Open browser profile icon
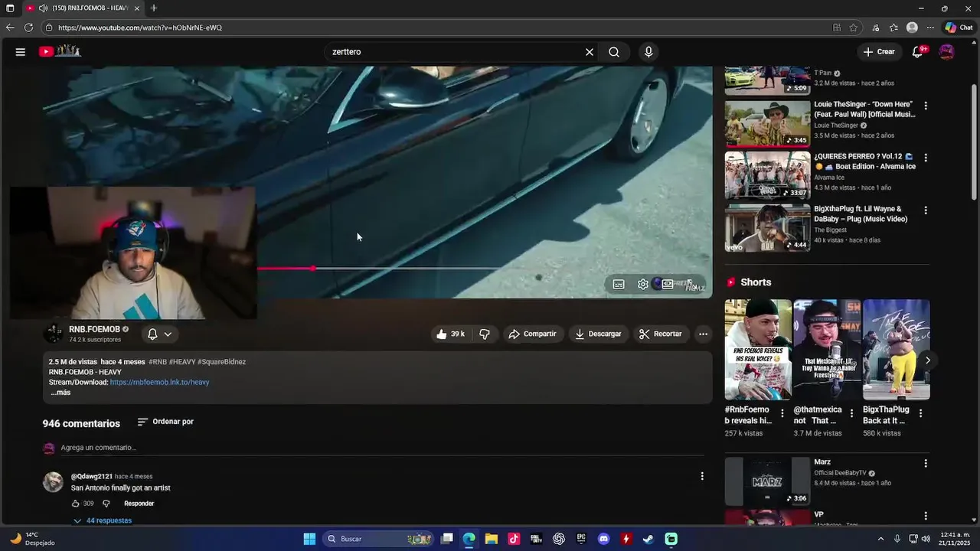The image size is (980, 551). tap(912, 28)
